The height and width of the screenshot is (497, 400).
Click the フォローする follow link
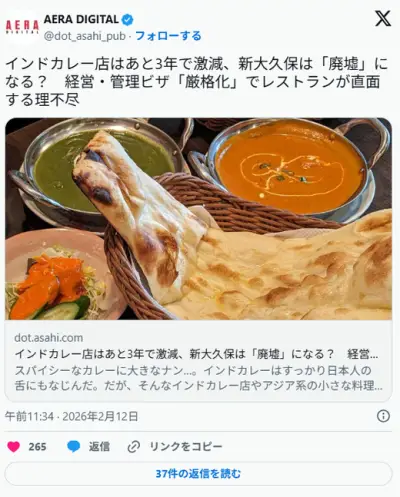click(x=168, y=36)
